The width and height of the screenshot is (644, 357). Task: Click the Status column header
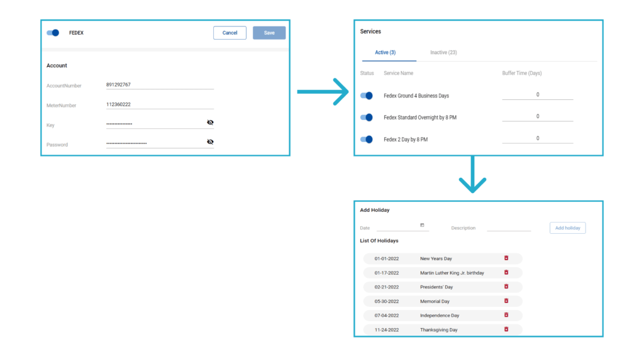367,73
